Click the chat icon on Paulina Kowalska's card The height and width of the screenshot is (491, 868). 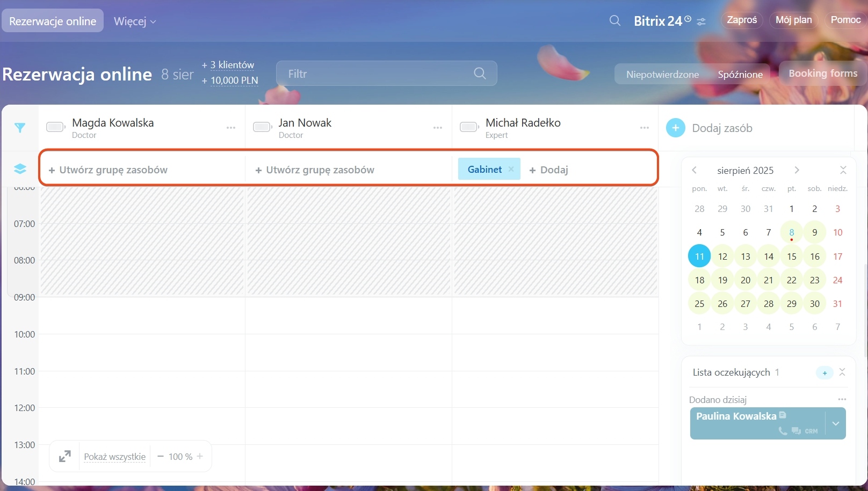[796, 431]
